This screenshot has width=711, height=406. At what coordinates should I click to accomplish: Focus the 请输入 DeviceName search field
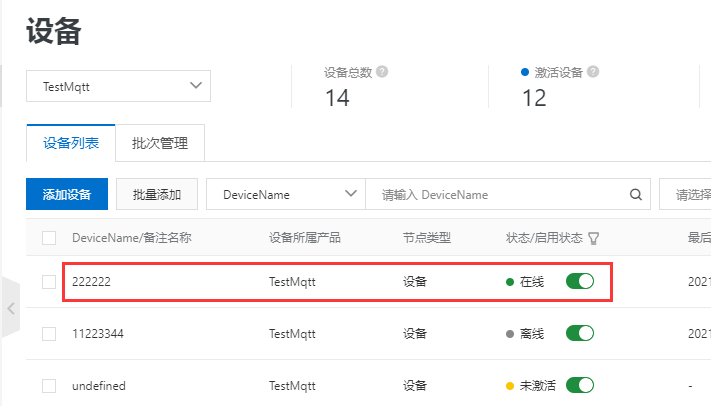(500, 195)
